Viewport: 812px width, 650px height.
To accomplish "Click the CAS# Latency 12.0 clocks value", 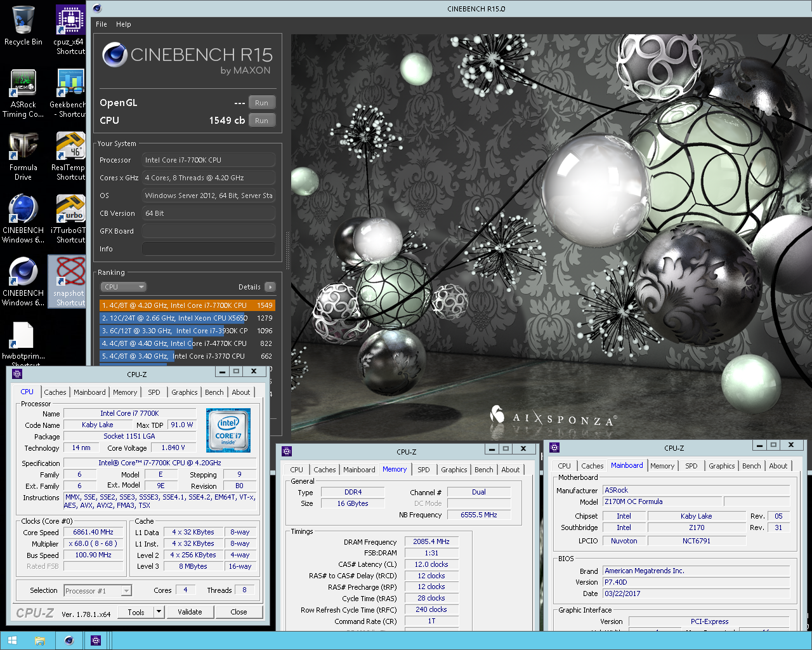I will point(431,564).
